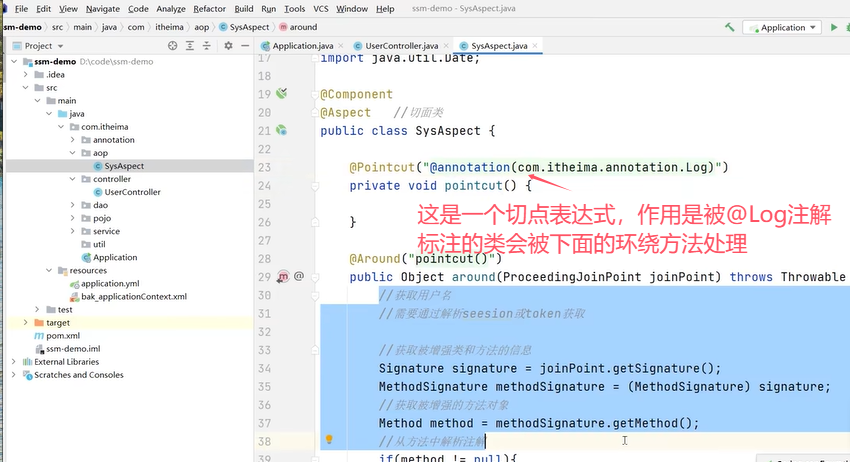The height and width of the screenshot is (462, 850).
Task: Collapse the aop package
Action: click(72, 153)
